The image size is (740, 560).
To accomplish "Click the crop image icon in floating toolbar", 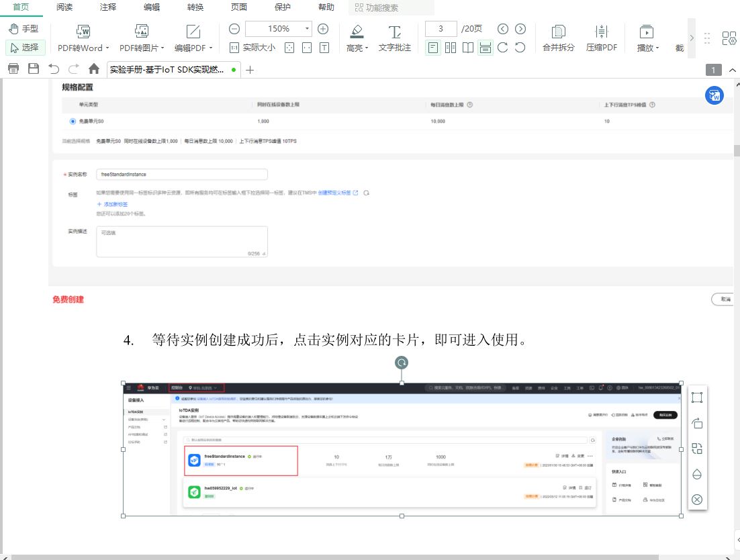I will point(697,398).
